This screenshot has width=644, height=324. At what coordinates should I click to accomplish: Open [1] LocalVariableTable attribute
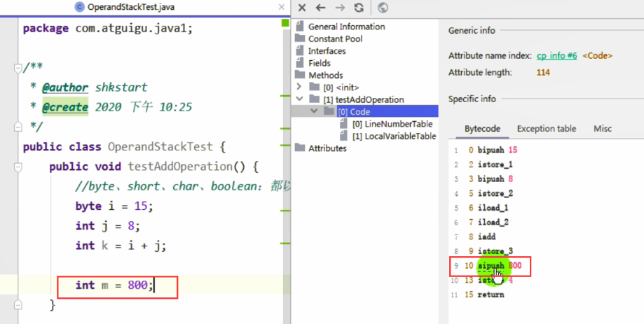[x=394, y=136]
